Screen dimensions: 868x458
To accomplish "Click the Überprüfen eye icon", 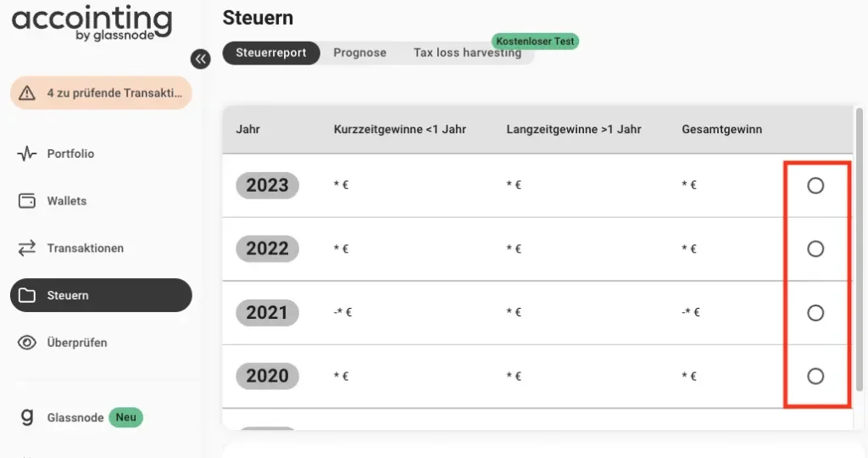I will click(27, 343).
